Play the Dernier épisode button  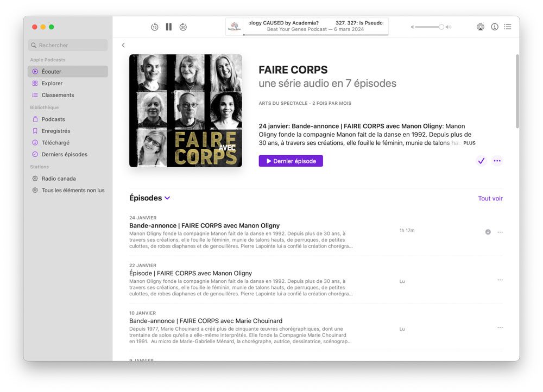(x=291, y=161)
